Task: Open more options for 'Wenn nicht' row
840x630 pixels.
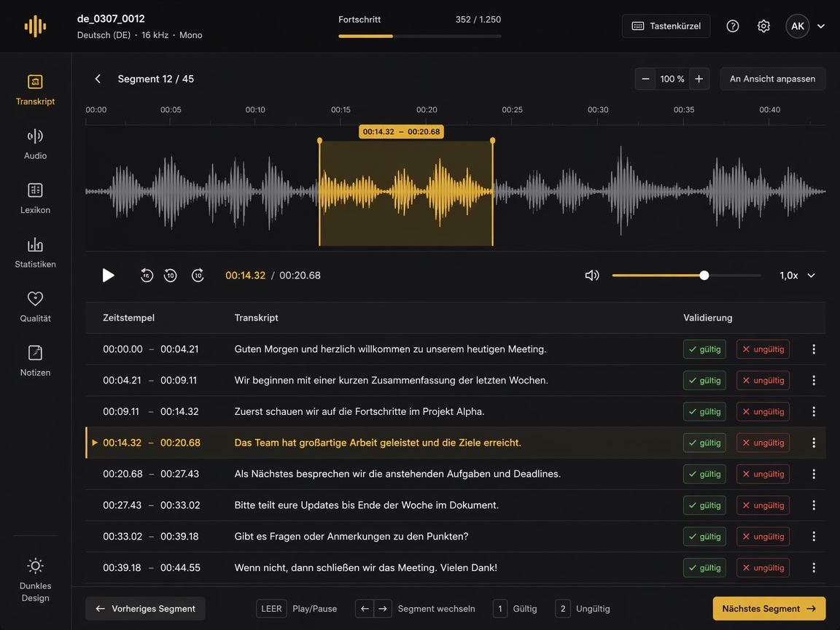Action: tap(814, 567)
